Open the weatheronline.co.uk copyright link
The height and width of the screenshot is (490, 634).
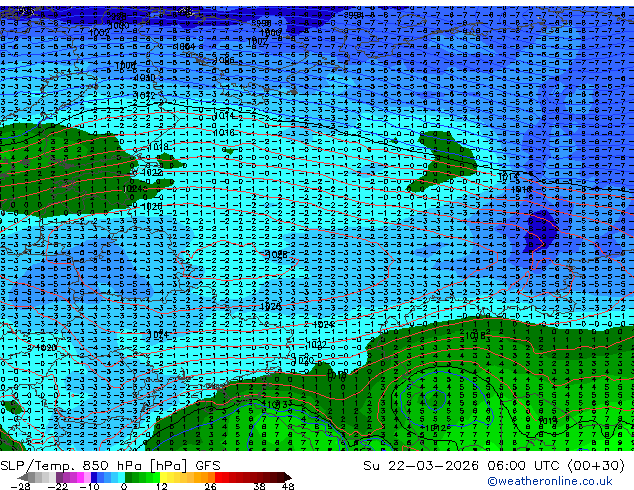[550, 481]
